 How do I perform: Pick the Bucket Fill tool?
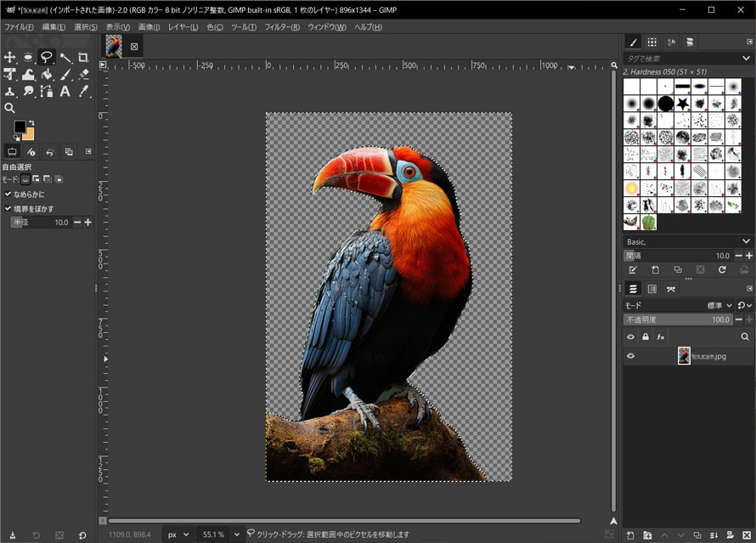pos(47,74)
